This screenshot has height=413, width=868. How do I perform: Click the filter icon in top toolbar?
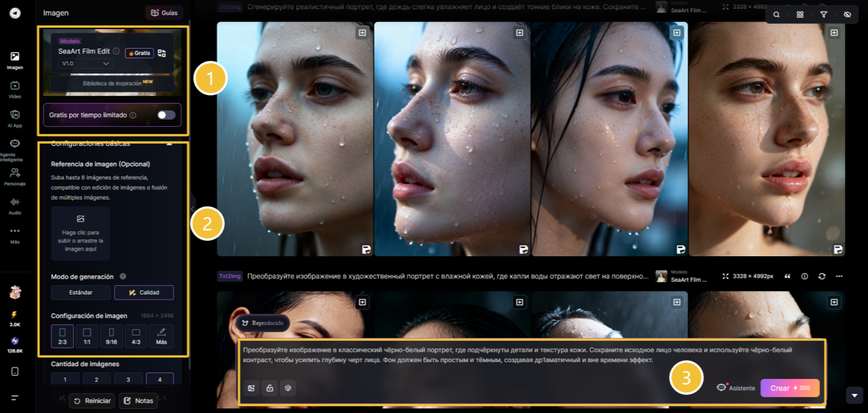(823, 14)
